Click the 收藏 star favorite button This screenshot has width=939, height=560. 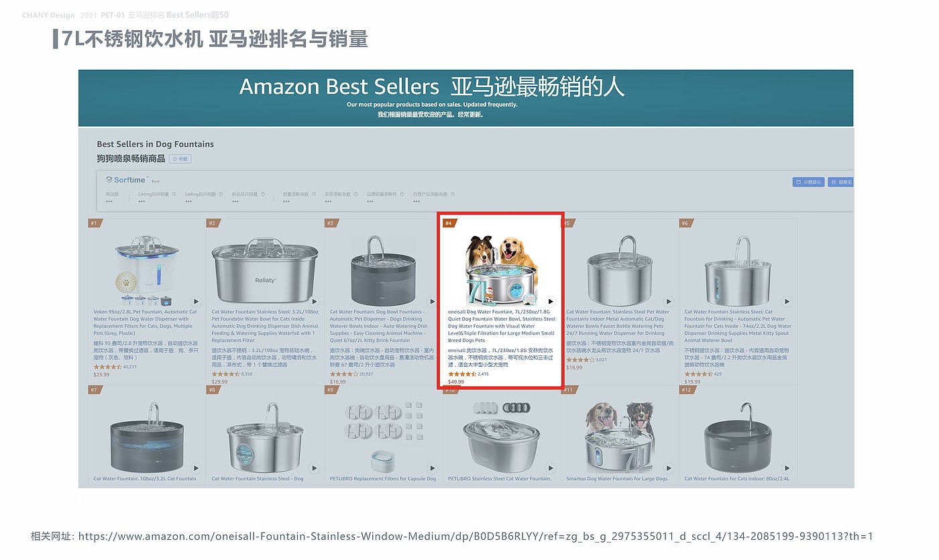(180, 159)
